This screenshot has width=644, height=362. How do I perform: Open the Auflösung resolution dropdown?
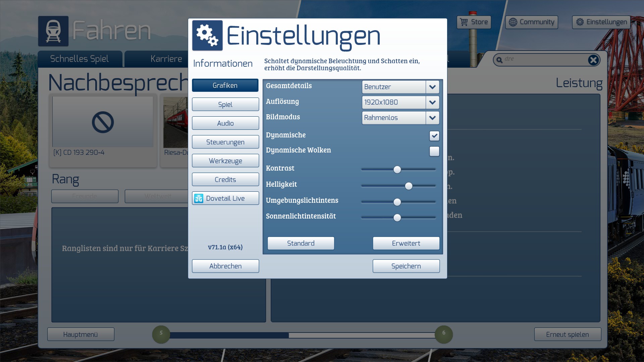(x=432, y=103)
